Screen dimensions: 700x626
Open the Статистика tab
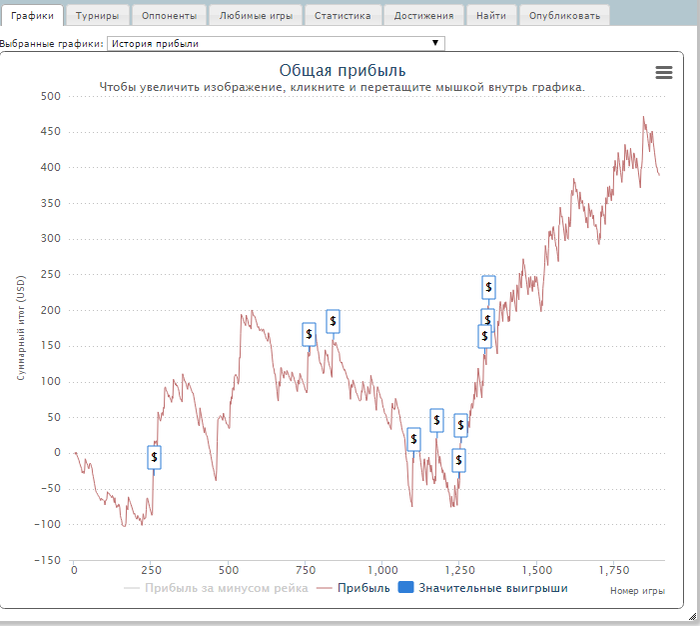pyautogui.click(x=342, y=16)
